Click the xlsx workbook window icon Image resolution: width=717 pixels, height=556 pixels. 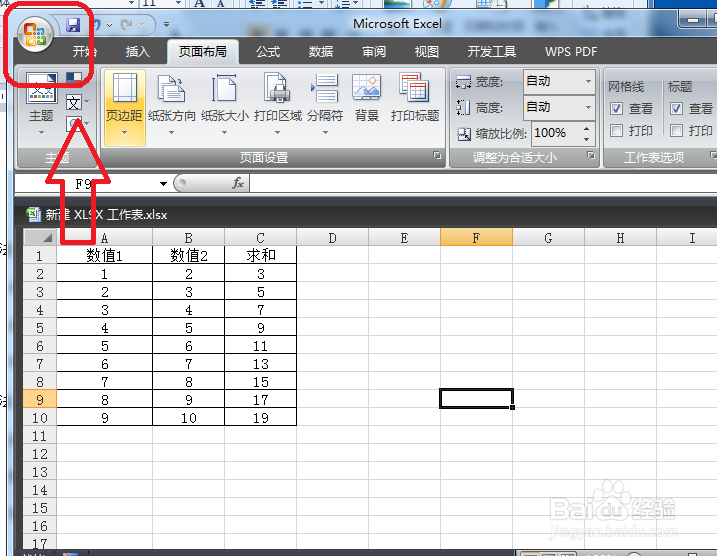coord(33,214)
